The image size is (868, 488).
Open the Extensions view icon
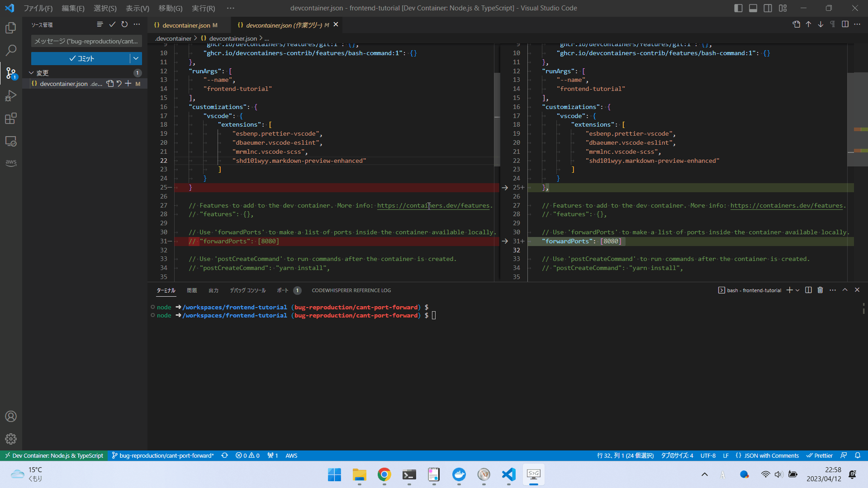click(x=11, y=118)
